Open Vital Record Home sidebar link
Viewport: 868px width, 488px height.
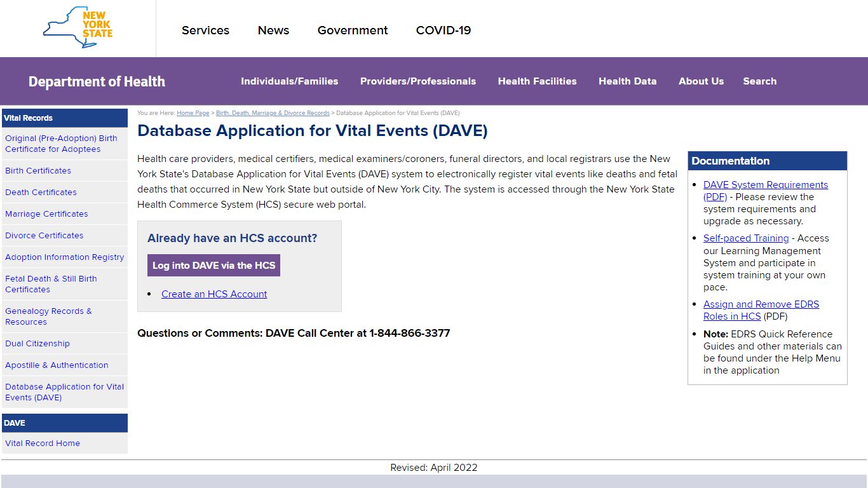tap(64, 443)
